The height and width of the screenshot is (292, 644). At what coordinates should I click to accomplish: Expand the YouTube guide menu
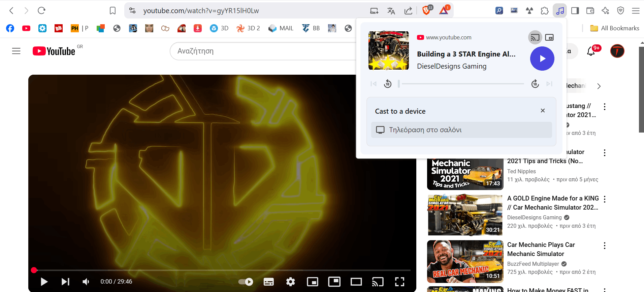[x=16, y=51]
